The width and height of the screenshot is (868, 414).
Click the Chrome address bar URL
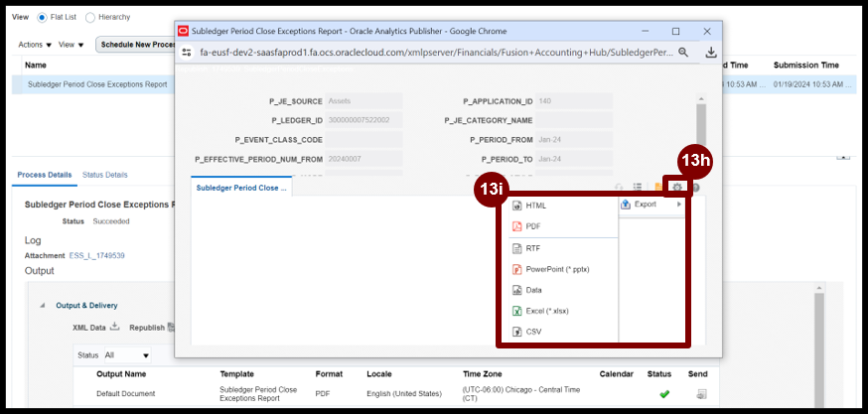(437, 52)
